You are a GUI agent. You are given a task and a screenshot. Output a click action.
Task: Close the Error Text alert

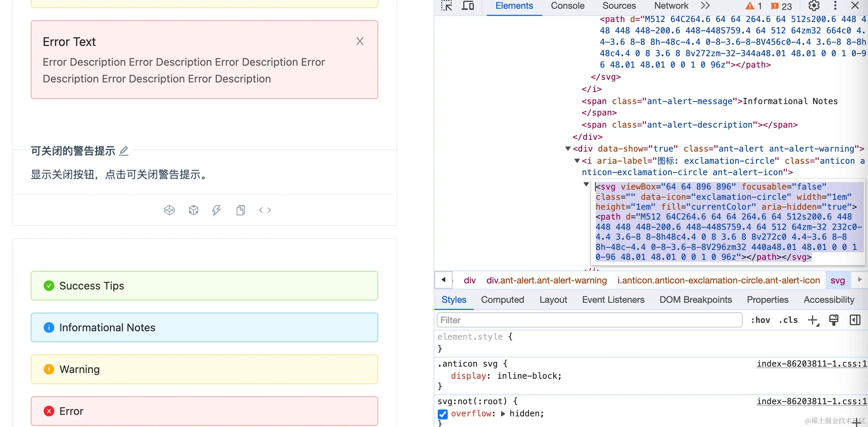[x=360, y=41]
